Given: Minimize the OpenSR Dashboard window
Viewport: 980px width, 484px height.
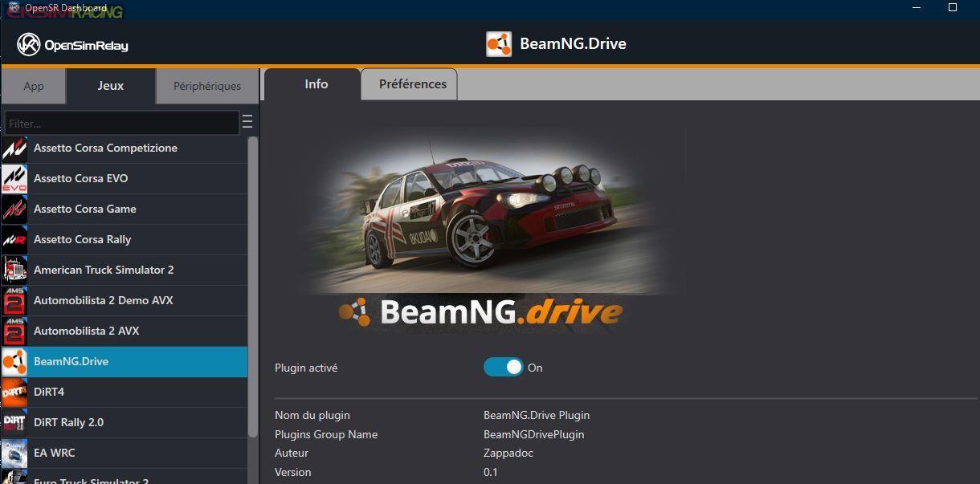Looking at the screenshot, I should point(917,7).
